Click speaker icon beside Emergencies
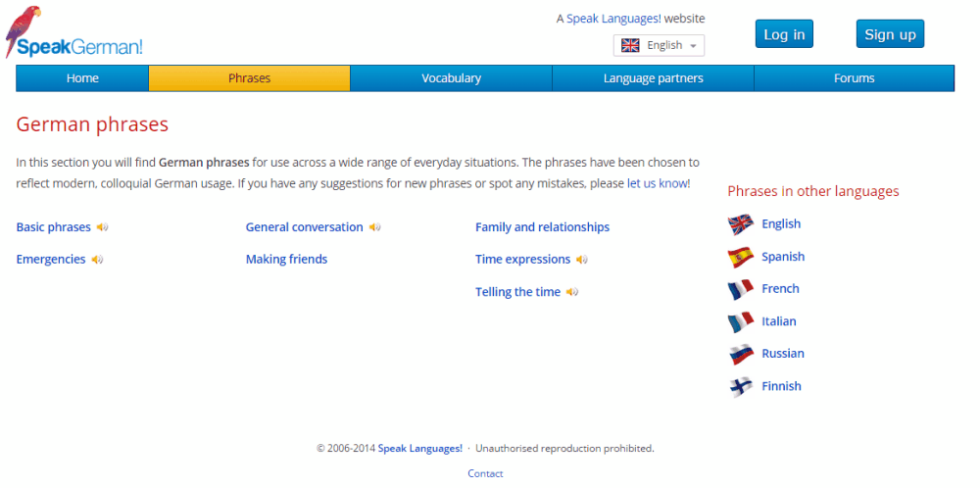The image size is (980, 488). pyautogui.click(x=97, y=260)
